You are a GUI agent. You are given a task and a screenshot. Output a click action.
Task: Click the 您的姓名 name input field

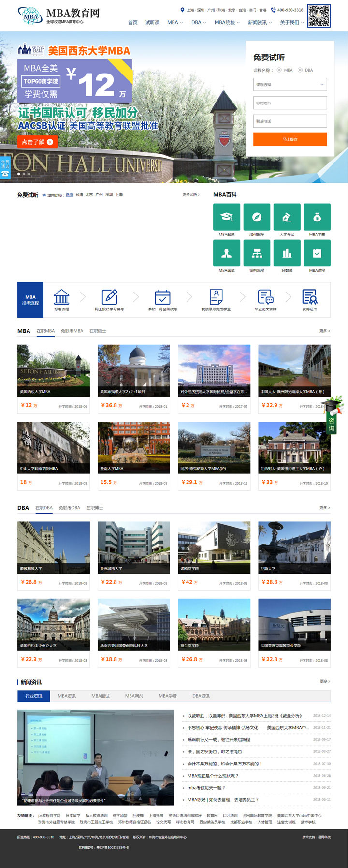[x=290, y=103]
